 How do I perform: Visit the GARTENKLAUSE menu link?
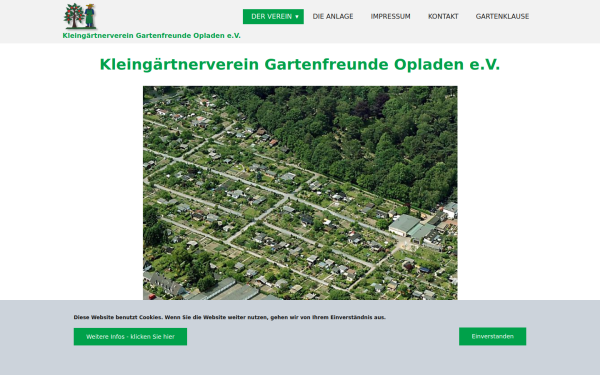click(502, 16)
